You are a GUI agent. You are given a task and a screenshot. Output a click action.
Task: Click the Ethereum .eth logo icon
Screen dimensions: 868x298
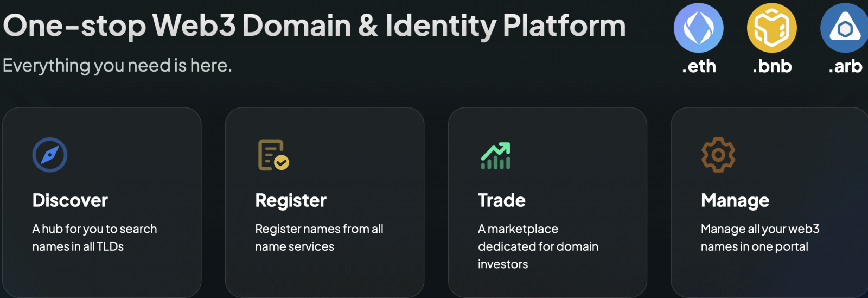698,28
